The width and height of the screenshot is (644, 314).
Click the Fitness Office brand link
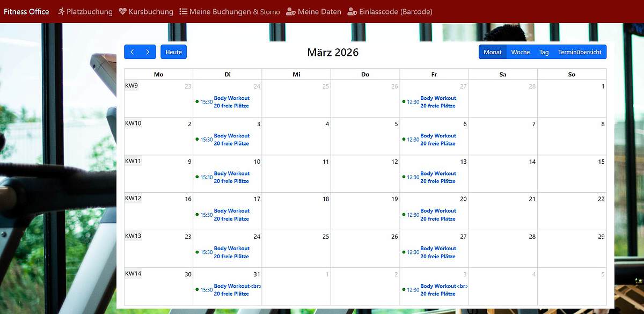point(26,11)
